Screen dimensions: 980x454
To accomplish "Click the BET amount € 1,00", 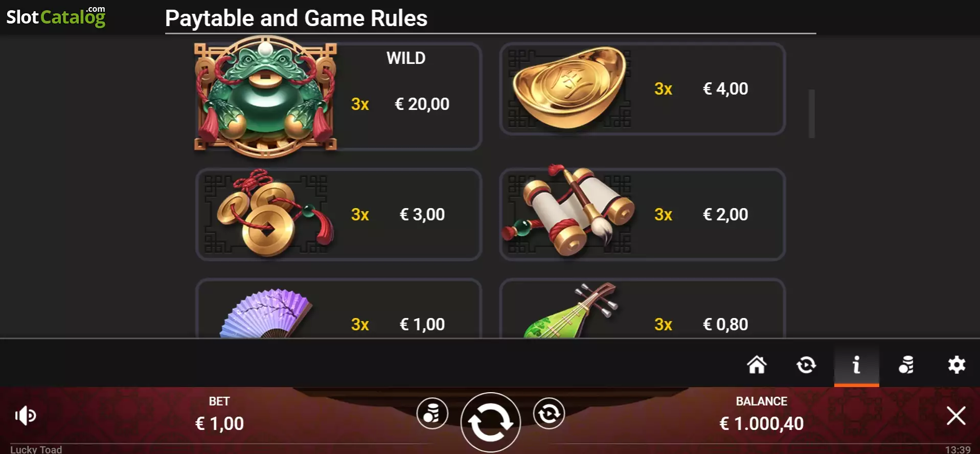I will pos(219,424).
